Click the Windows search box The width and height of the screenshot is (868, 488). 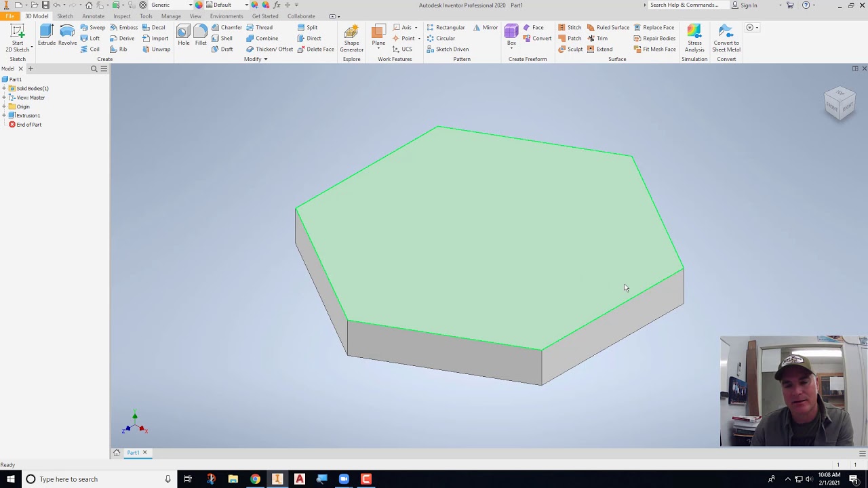pyautogui.click(x=97, y=479)
